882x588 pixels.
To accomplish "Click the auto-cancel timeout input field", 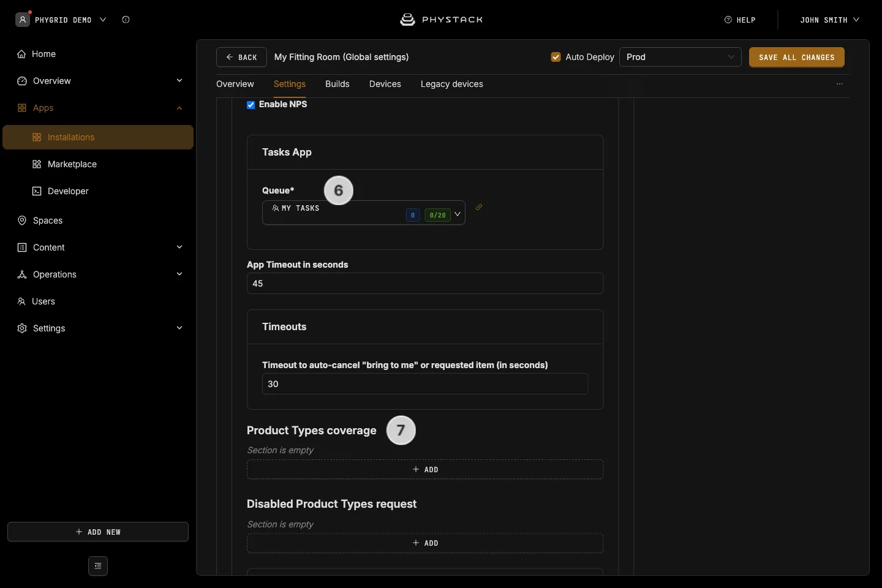I will tap(425, 384).
